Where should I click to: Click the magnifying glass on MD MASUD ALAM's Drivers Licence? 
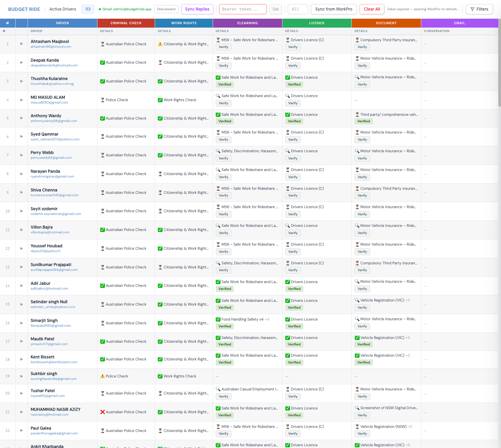(x=287, y=96)
